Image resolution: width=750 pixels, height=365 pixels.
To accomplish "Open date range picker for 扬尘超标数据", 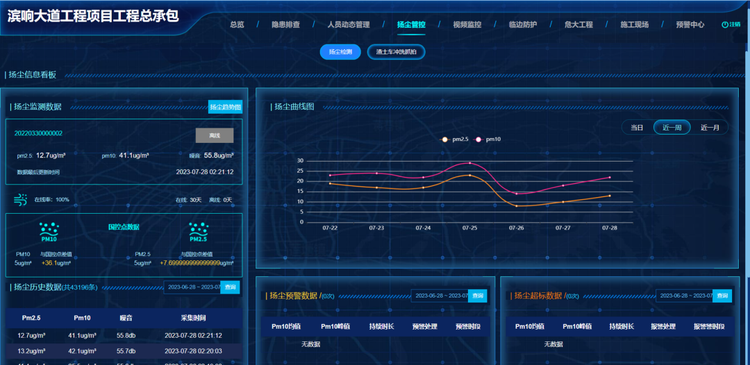I will point(684,296).
